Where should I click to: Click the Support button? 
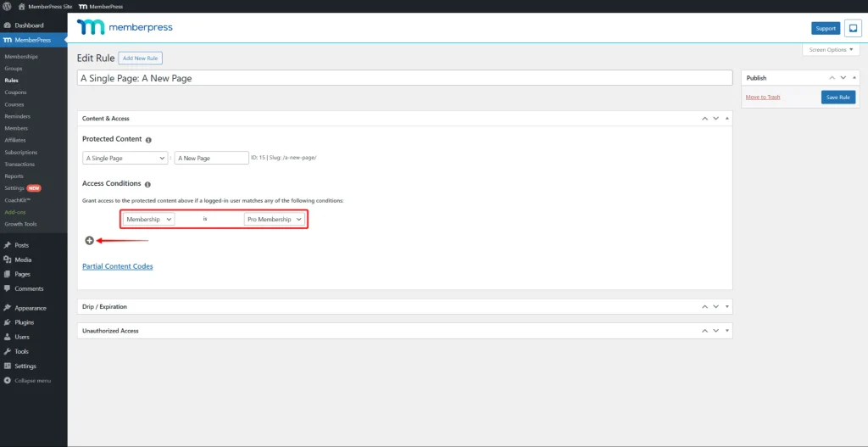coord(826,28)
